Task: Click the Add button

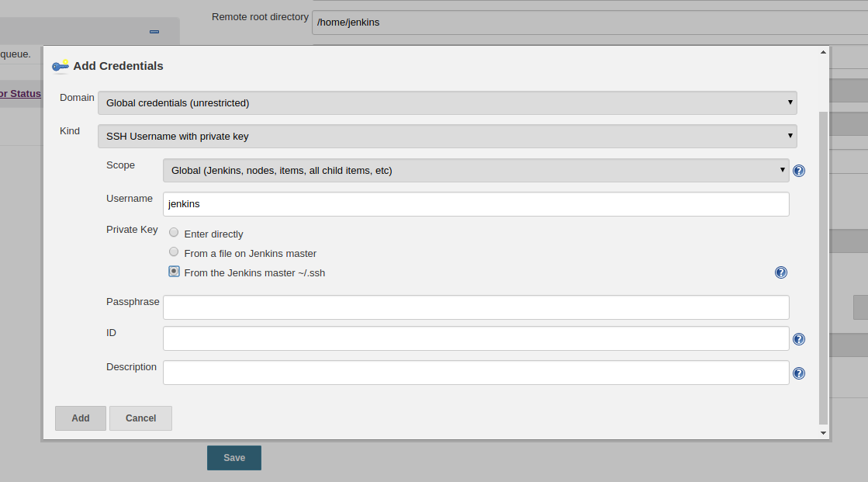Action: 80,418
